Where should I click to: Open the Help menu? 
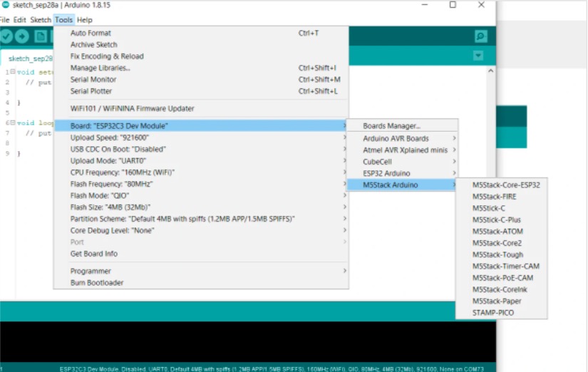click(x=84, y=20)
